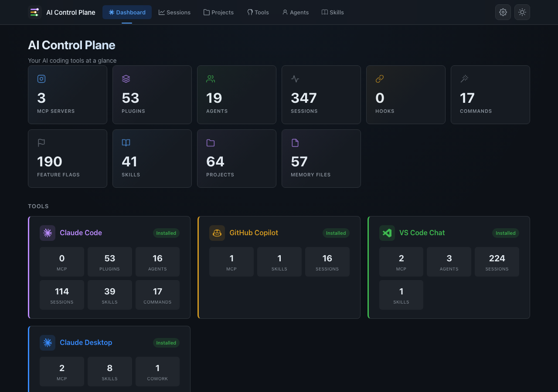Open the 190 Feature Flags card

[68, 159]
